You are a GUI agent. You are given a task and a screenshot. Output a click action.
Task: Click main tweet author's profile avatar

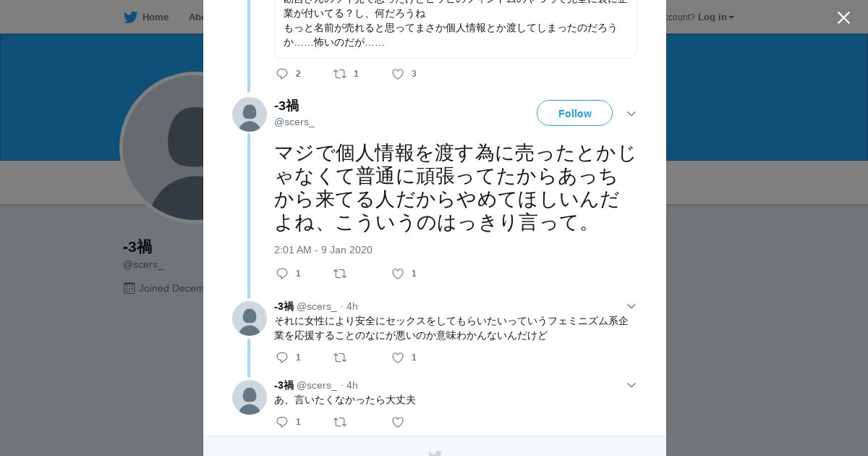pyautogui.click(x=250, y=114)
